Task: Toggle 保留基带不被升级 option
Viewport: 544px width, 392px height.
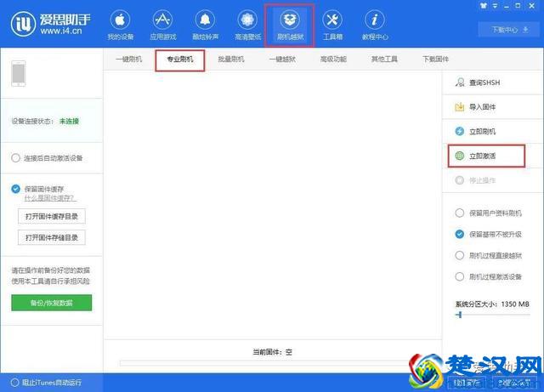Action: pos(488,235)
